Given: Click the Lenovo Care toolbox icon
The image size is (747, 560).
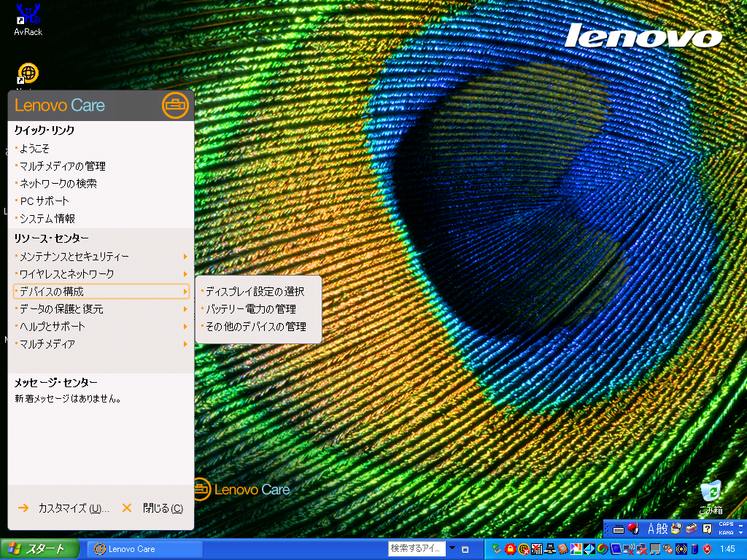Looking at the screenshot, I should [x=174, y=105].
